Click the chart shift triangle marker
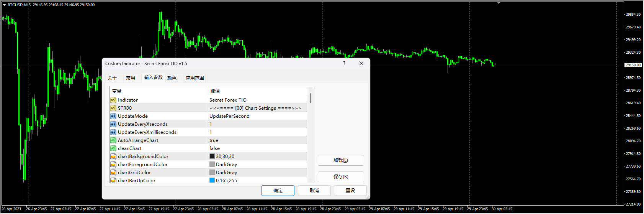This screenshot has height=214, width=644. [x=499, y=3]
